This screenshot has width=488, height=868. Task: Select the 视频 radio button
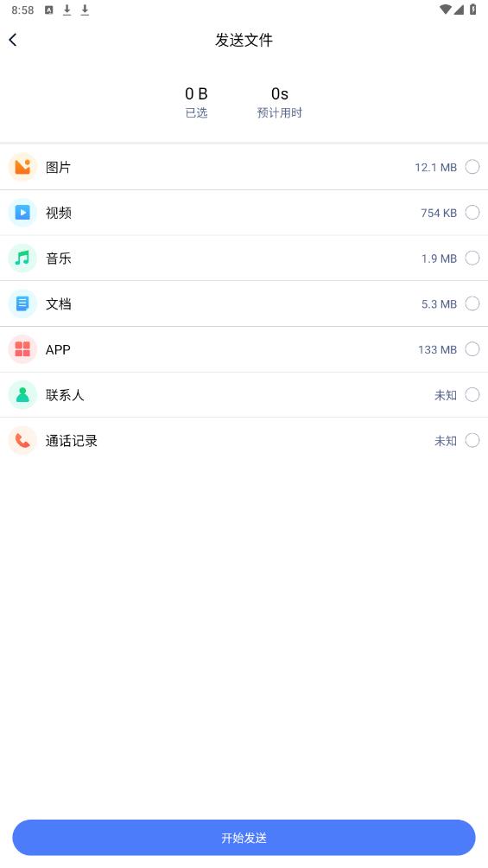tap(472, 213)
